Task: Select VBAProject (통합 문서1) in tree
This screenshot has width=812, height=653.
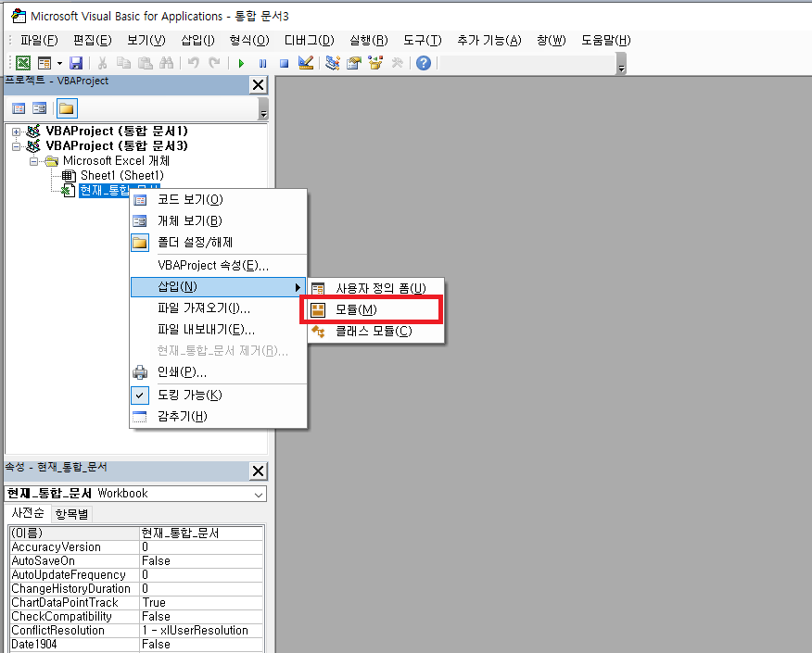Action: click(x=117, y=131)
